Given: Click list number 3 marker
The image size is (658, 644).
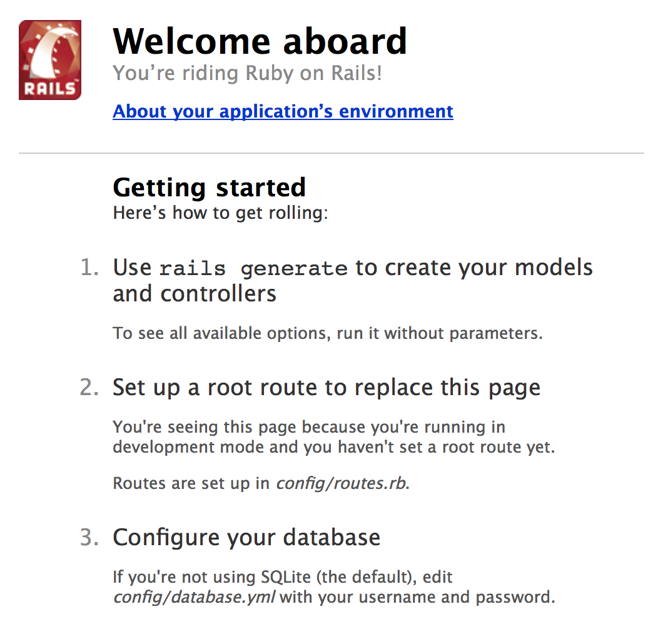Looking at the screenshot, I should tap(89, 537).
